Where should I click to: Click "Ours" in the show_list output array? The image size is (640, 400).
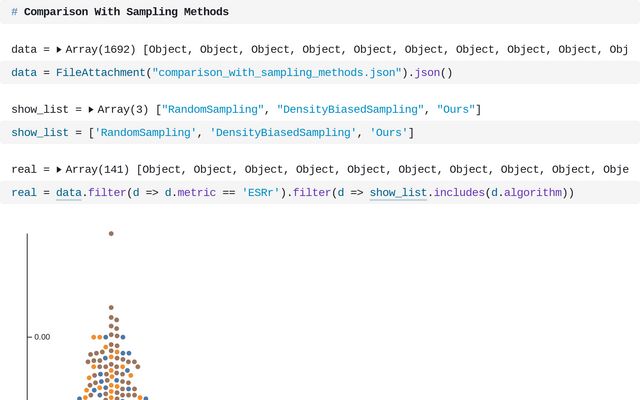tap(456, 109)
